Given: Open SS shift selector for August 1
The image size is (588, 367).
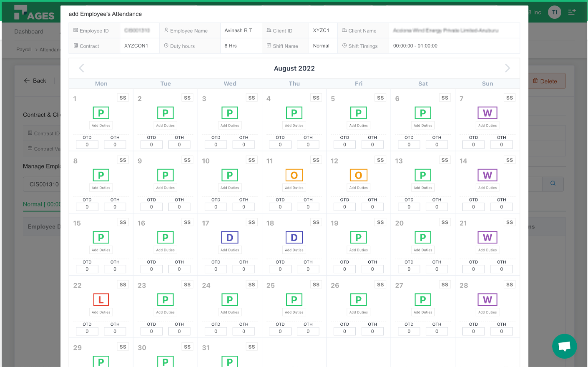Looking at the screenshot, I should click(x=123, y=98).
